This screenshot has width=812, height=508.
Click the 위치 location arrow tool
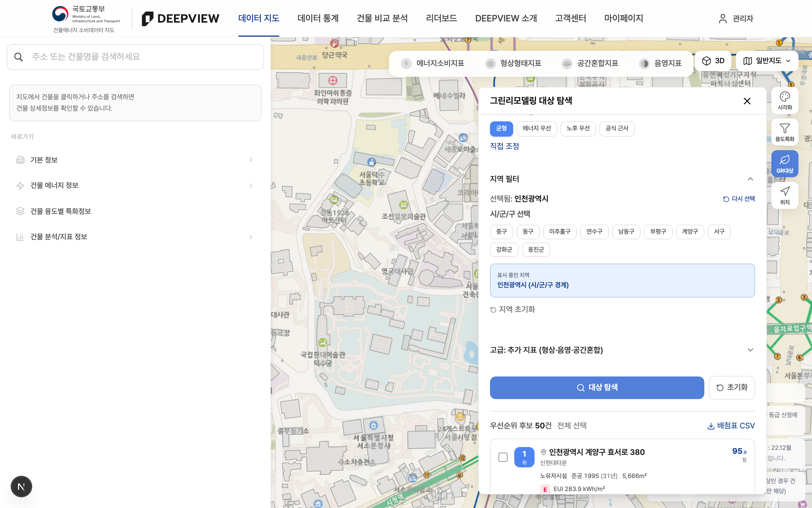pos(784,196)
